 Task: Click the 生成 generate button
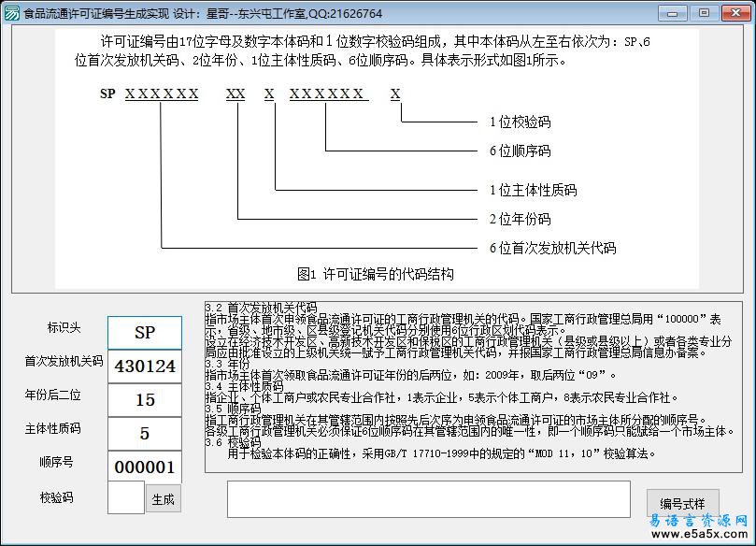point(164,499)
